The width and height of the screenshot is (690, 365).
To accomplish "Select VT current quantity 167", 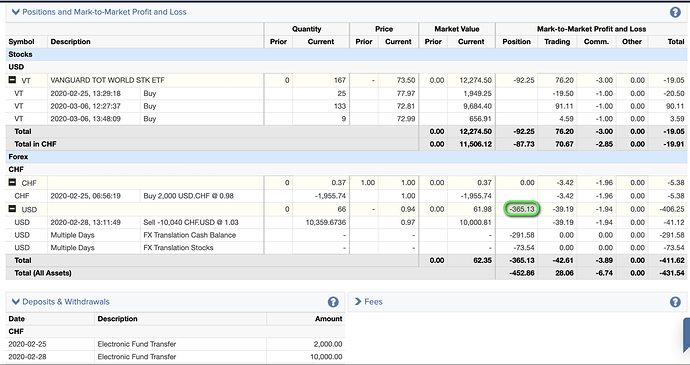I will tap(340, 80).
